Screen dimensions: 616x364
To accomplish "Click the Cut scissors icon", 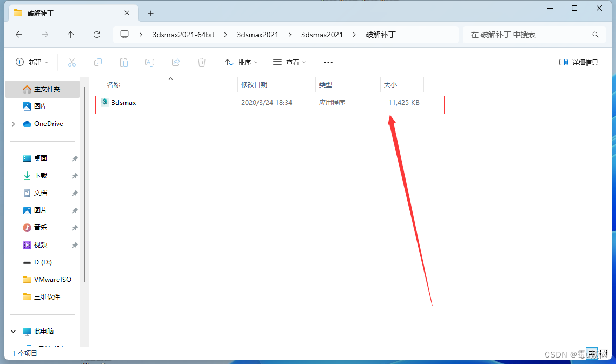I will coord(72,62).
